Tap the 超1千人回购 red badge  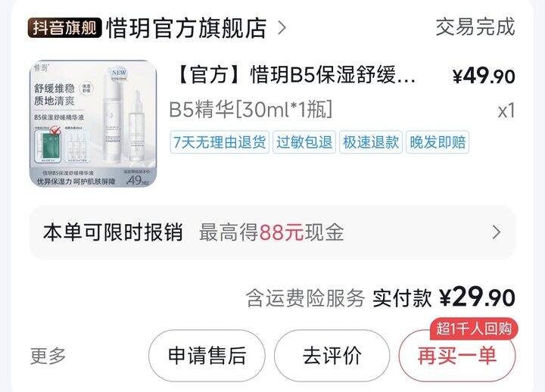click(474, 328)
